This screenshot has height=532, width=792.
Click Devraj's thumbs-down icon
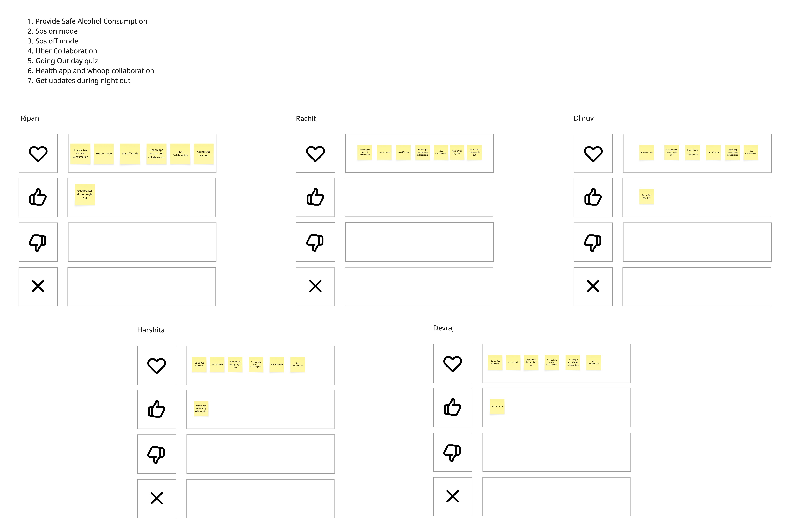click(453, 452)
